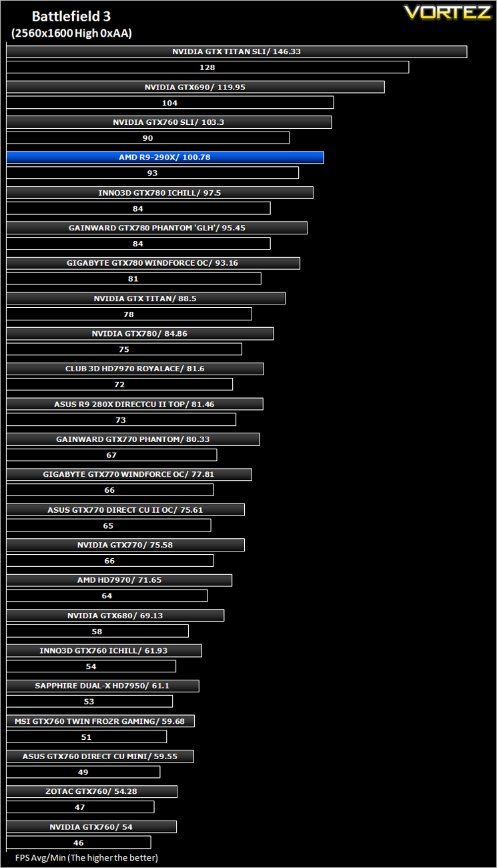Select the highlighted AMD R9-290X bar
The width and height of the screenshot is (497, 868).
[x=165, y=158]
